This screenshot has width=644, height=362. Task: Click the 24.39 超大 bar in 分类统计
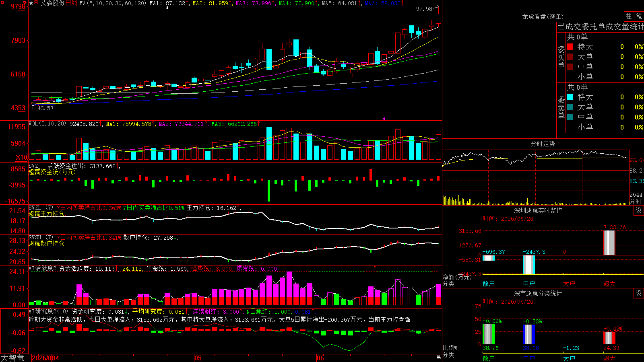[x=609, y=338]
